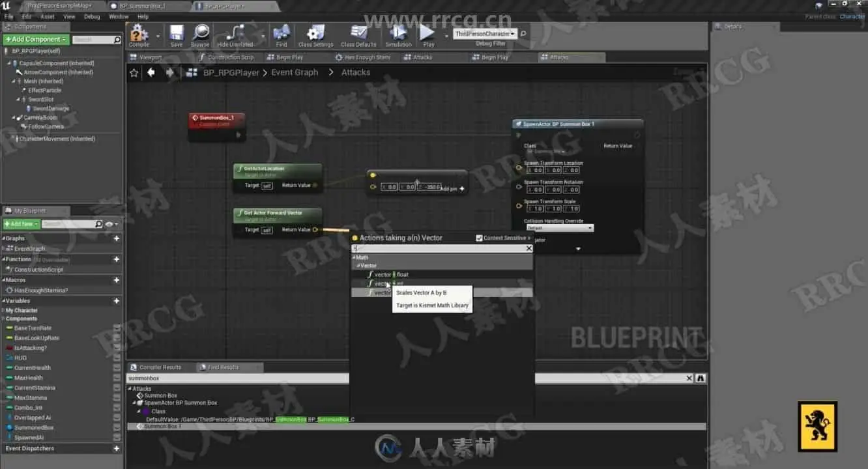This screenshot has height=469, width=868.
Task: Open the Add Component dropdown
Action: pos(36,40)
